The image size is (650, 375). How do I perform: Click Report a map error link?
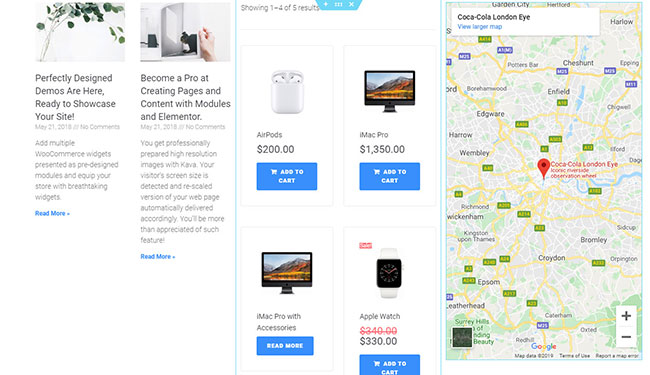click(617, 356)
